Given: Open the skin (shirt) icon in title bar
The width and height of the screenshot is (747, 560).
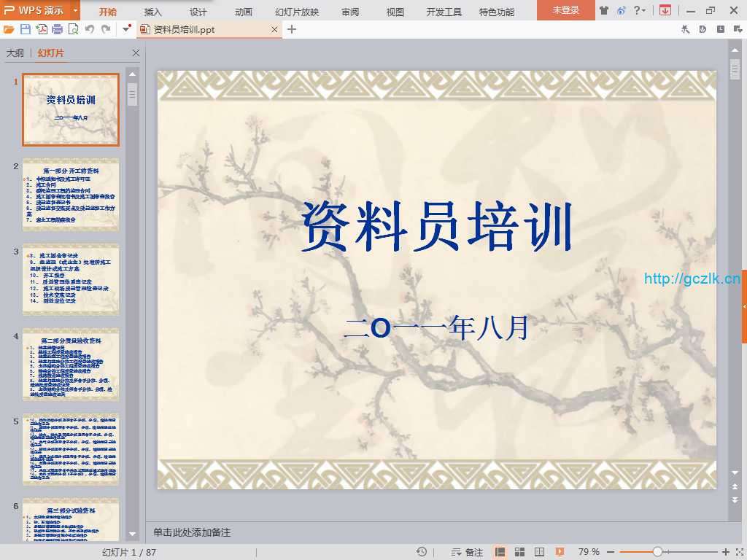Looking at the screenshot, I should (603, 10).
